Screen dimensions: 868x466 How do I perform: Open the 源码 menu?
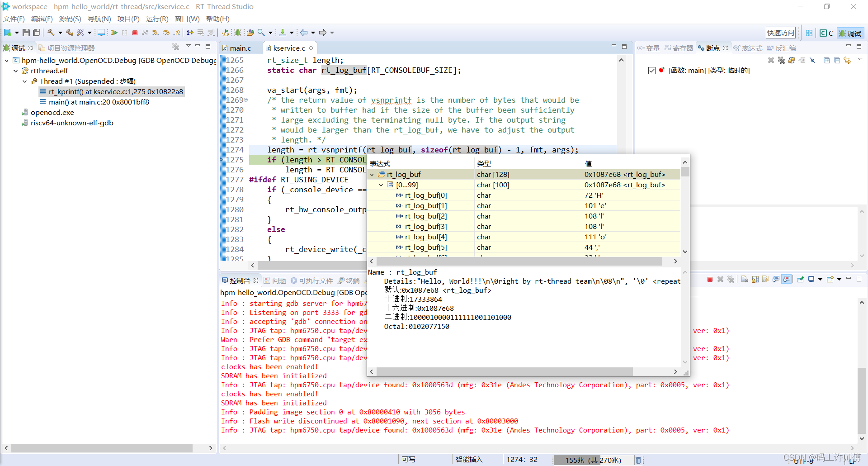click(70, 19)
